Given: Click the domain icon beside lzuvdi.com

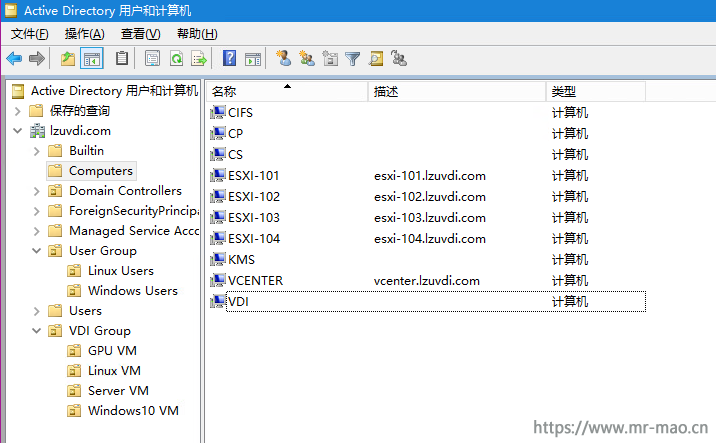Looking at the screenshot, I should pos(37,131).
